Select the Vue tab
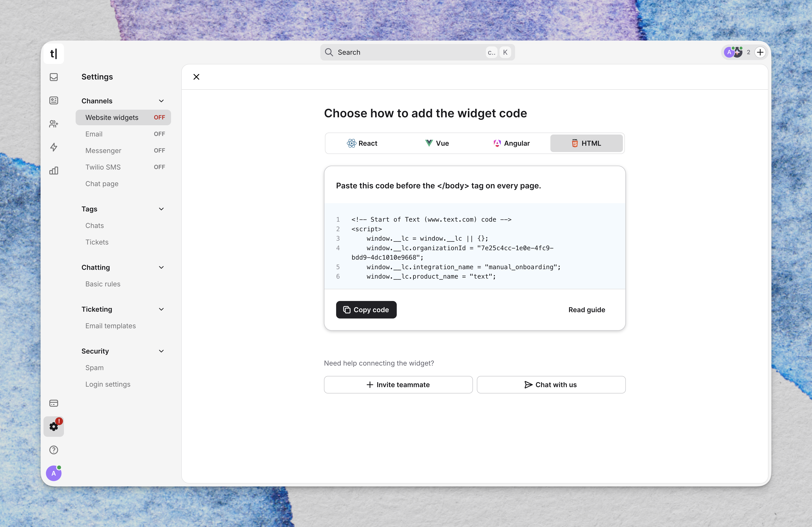 coord(437,143)
